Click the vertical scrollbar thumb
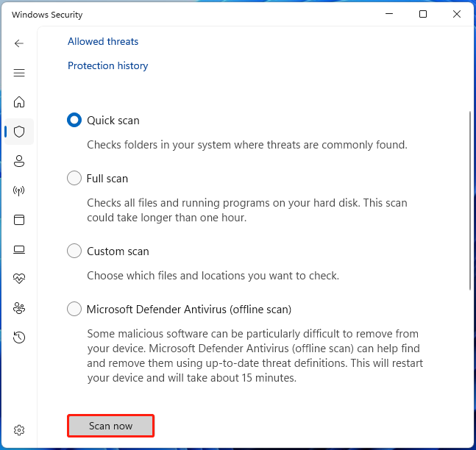 (470, 200)
